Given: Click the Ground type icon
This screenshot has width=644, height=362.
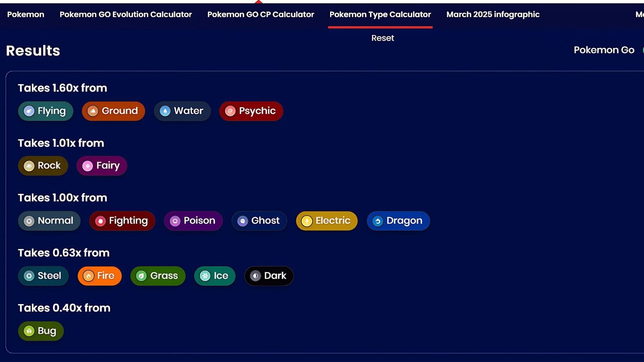Looking at the screenshot, I should click(93, 111).
